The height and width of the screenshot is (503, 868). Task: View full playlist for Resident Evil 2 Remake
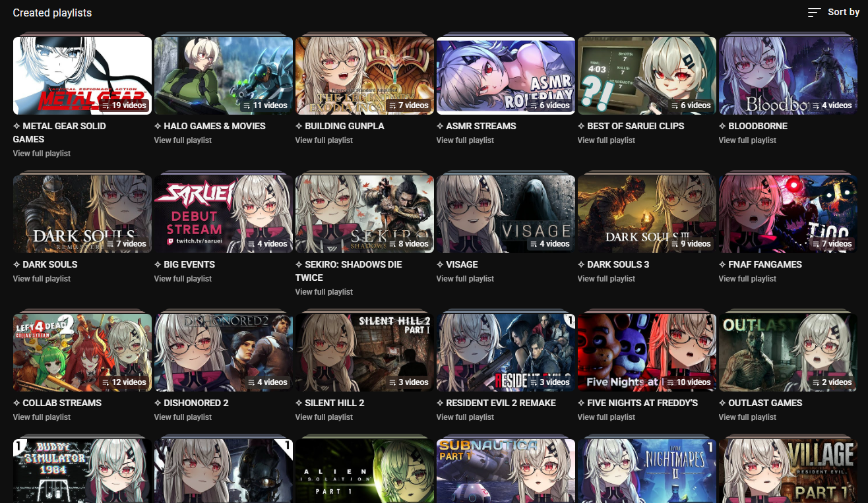(x=465, y=417)
